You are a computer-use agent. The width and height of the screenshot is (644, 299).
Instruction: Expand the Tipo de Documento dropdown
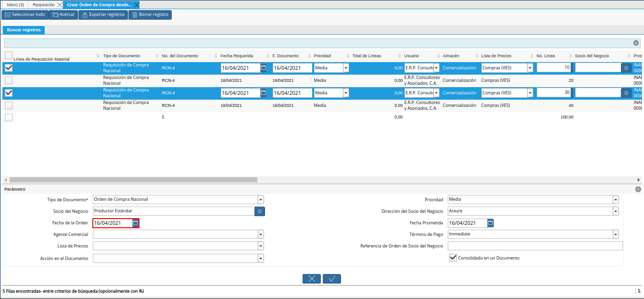point(261,199)
